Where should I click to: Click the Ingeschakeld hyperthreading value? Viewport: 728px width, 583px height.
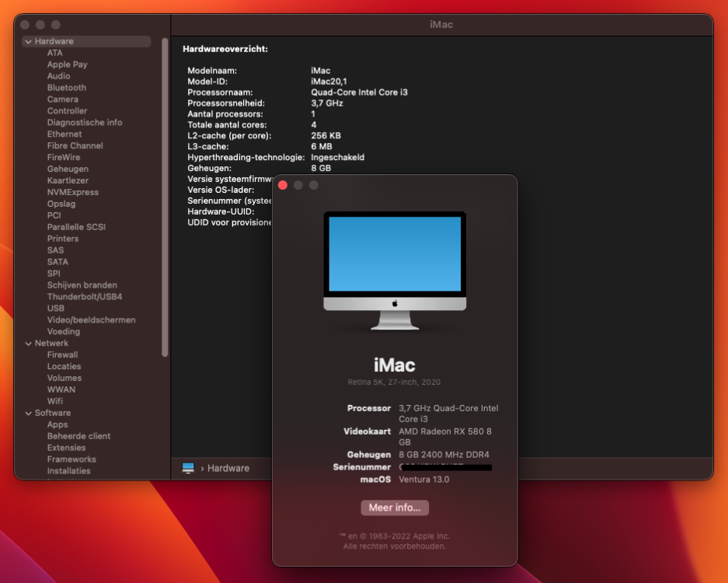pos(337,158)
